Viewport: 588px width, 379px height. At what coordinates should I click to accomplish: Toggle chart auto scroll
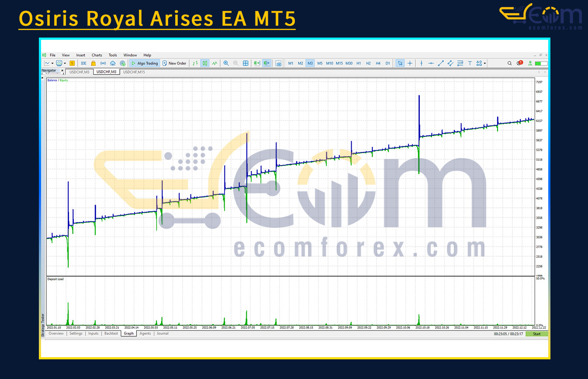pyautogui.click(x=257, y=63)
